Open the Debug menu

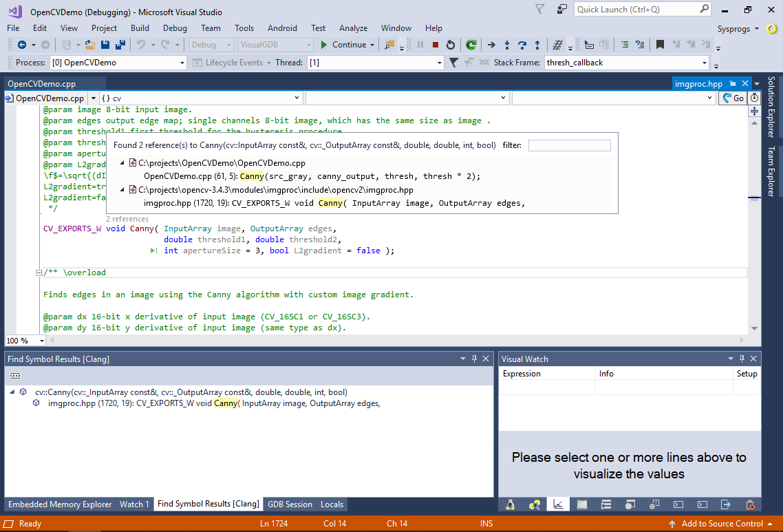175,28
